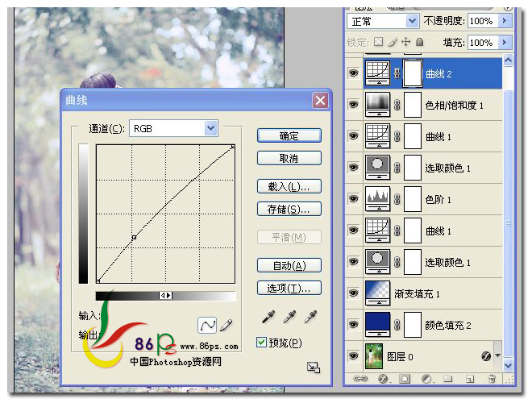This screenshot has width=532, height=403.
Task: Click the curves adjustment thumbnail of 曲线 2
Action: click(377, 73)
